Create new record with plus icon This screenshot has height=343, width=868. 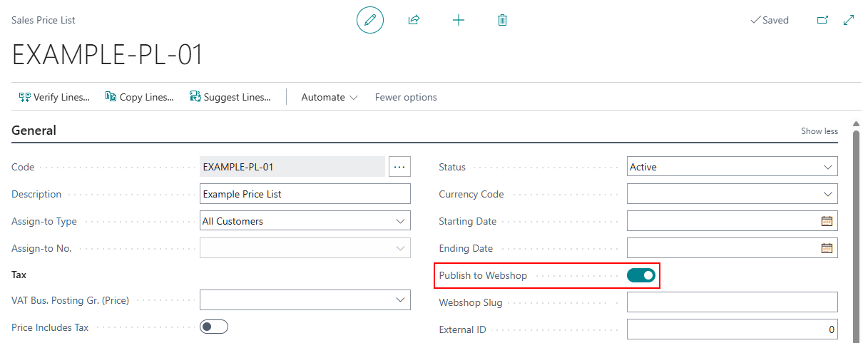click(x=459, y=20)
